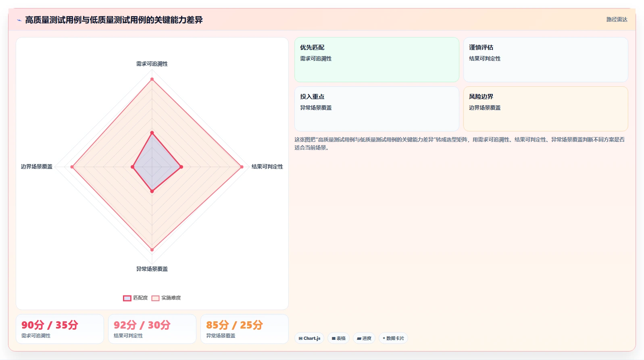The height and width of the screenshot is (360, 644).
Task: Click the 90分 / 35分 stat card
Action: pyautogui.click(x=60, y=329)
